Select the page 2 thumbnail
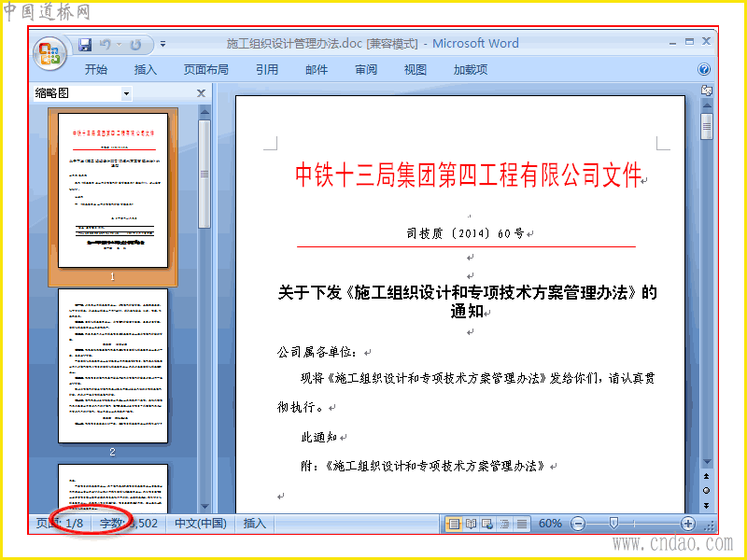Viewport: 747px width, 560px height. [113, 366]
